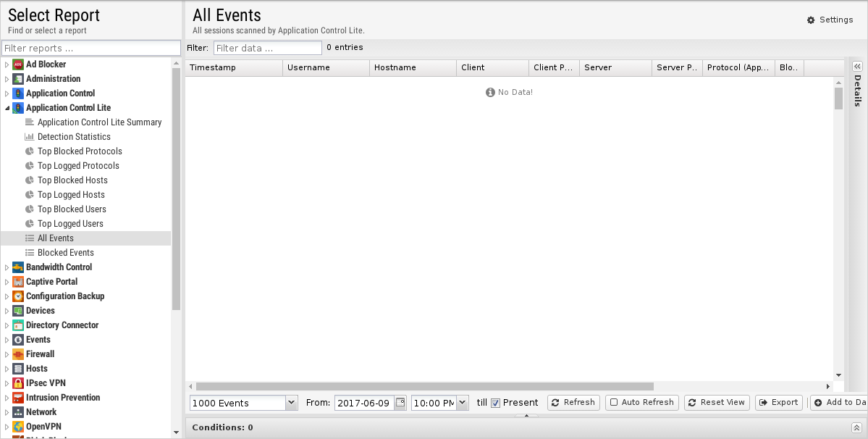The height and width of the screenshot is (439, 868).
Task: Click the Application Control traffic light icon
Action: pos(18,93)
